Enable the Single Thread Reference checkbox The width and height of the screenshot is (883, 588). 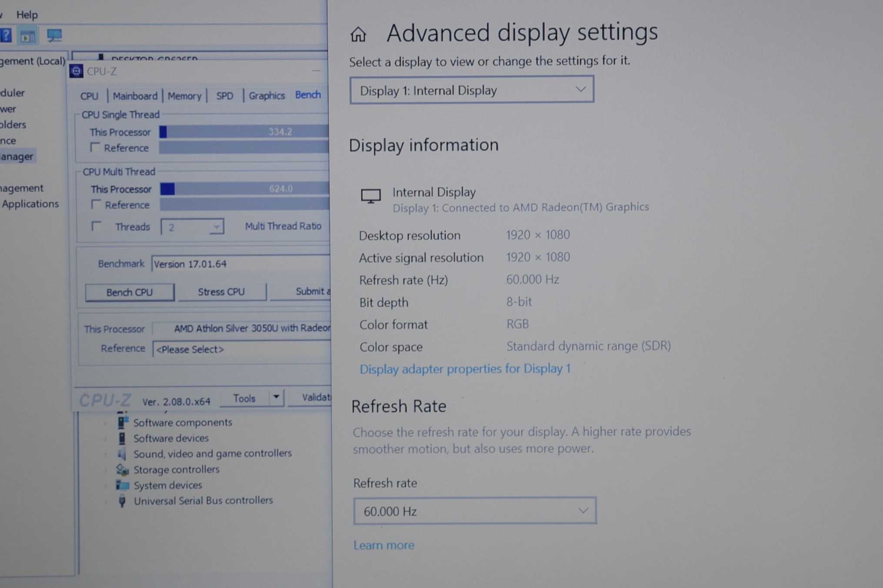pos(95,147)
